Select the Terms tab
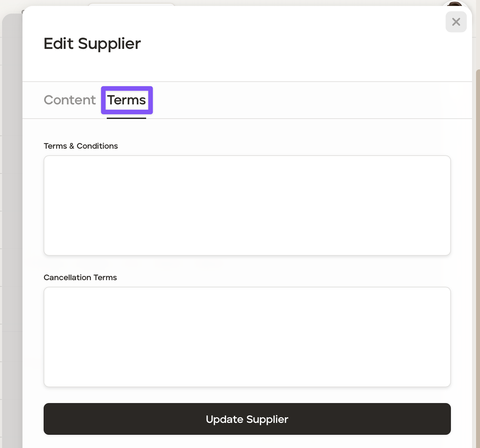The image size is (480, 448). pyautogui.click(x=127, y=100)
